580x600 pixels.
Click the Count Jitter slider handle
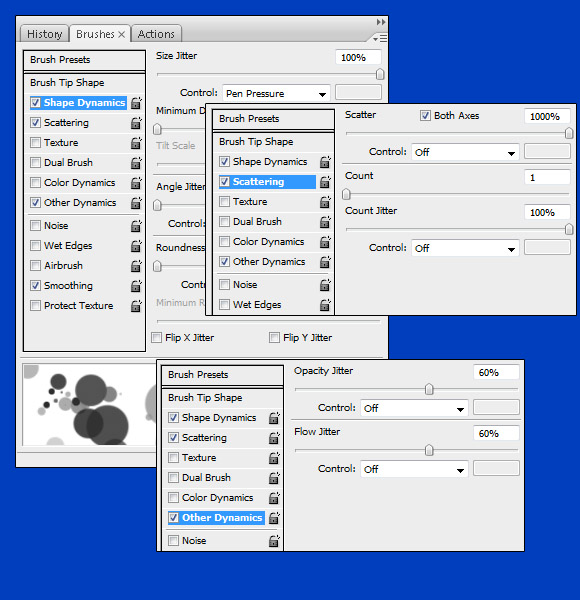coord(569,229)
